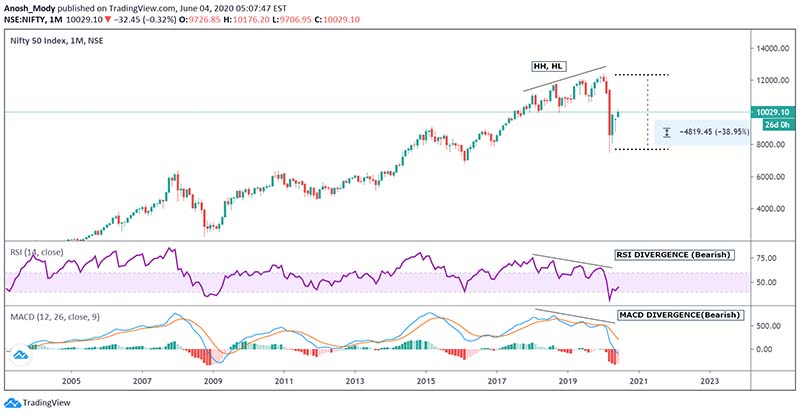Click the TradingView cloud logo bottom-left
The image size is (800, 415).
[x=13, y=403]
